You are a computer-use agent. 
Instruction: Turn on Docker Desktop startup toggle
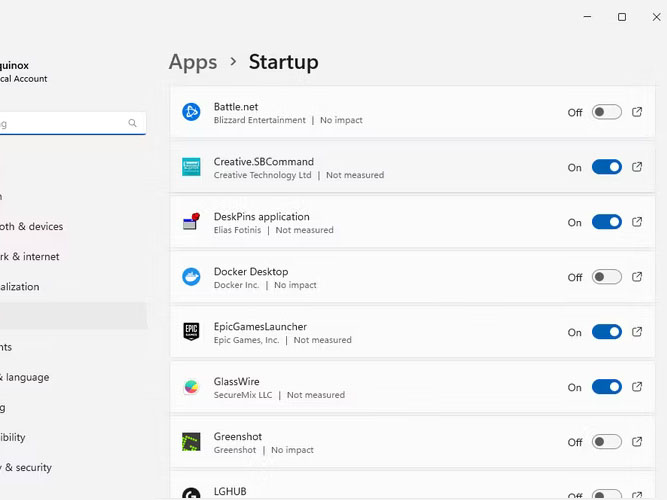[x=607, y=277]
